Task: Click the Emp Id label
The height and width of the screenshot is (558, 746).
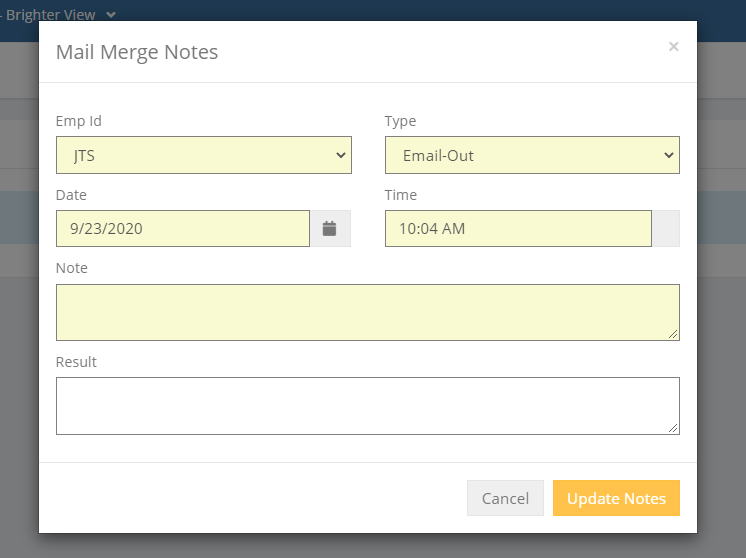Action: [x=79, y=121]
